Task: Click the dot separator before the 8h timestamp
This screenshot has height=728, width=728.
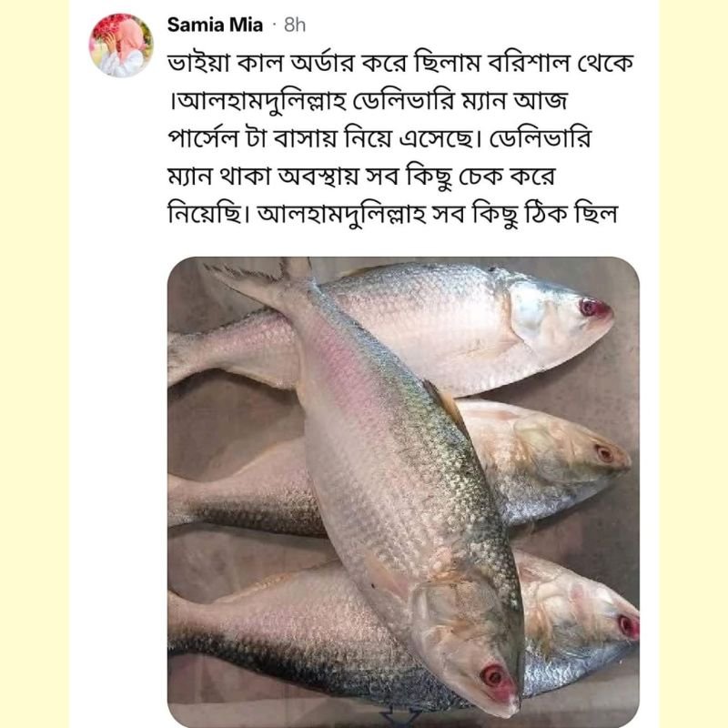Action: (274, 25)
